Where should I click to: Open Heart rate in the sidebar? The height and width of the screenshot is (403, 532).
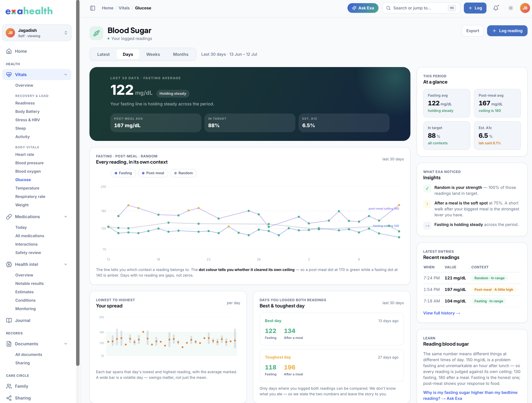pyautogui.click(x=25, y=154)
